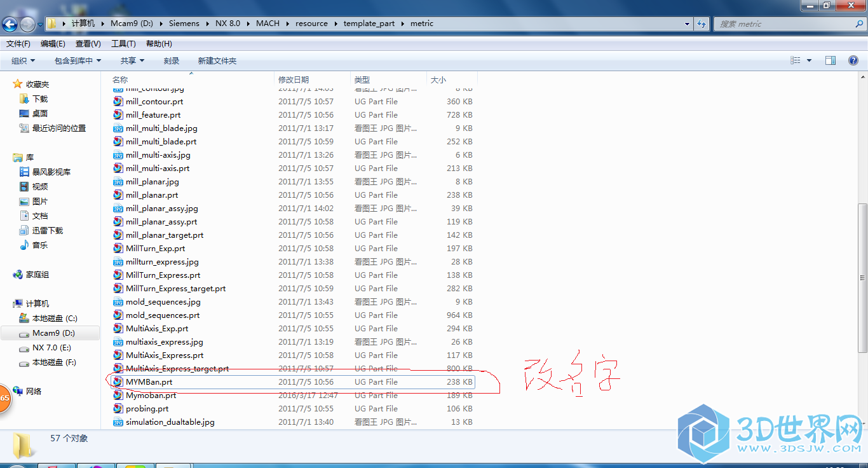Open the 编辑(E) menu

(x=53, y=43)
